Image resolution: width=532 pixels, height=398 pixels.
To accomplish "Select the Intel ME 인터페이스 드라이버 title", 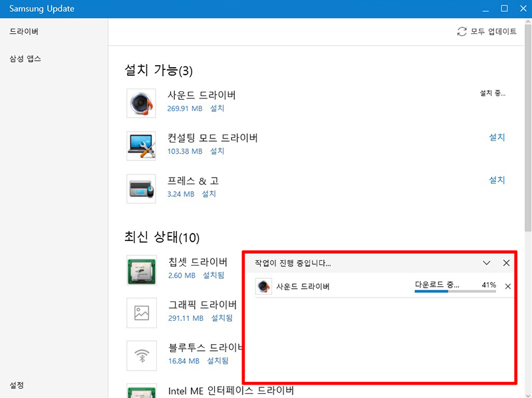I will (x=231, y=391).
